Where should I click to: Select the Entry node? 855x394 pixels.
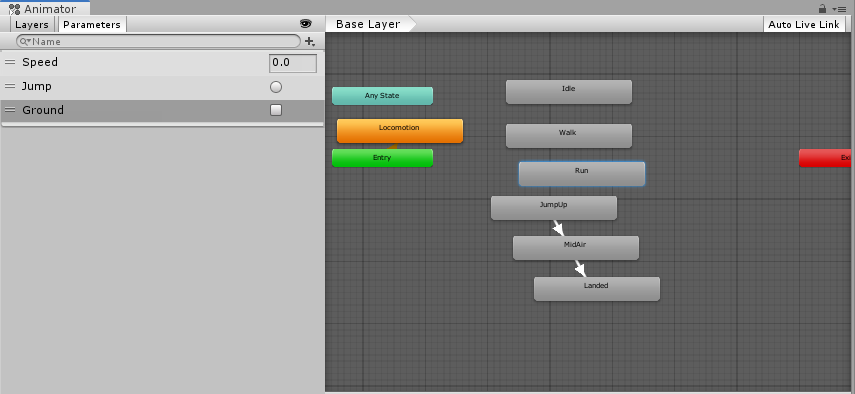382,158
